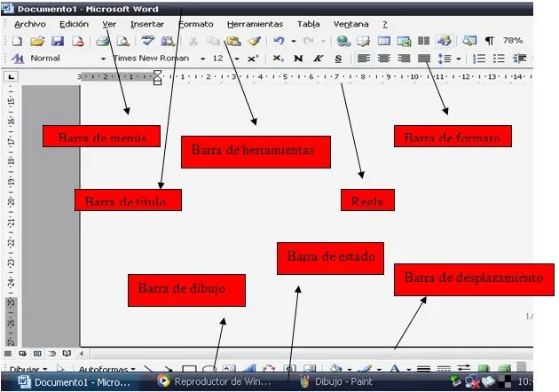Select the Rectangle tool in drawing bar
This screenshot has width=559, height=392.
point(188,368)
